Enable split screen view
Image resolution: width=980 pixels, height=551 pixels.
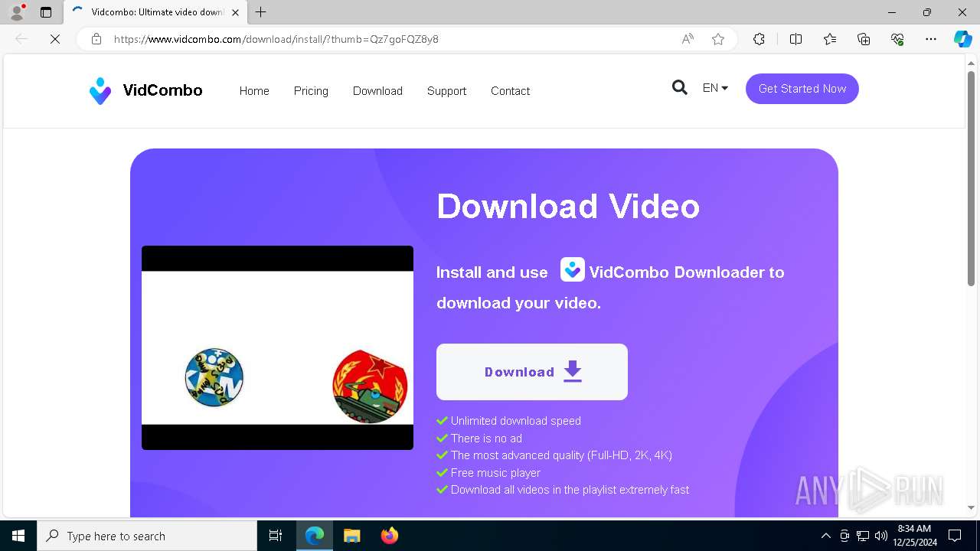tap(795, 39)
